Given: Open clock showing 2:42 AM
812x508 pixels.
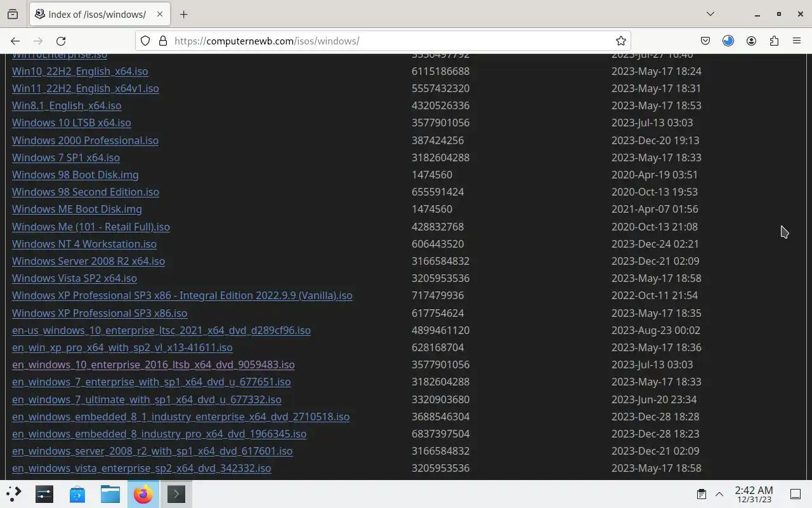Looking at the screenshot, I should click(x=754, y=494).
